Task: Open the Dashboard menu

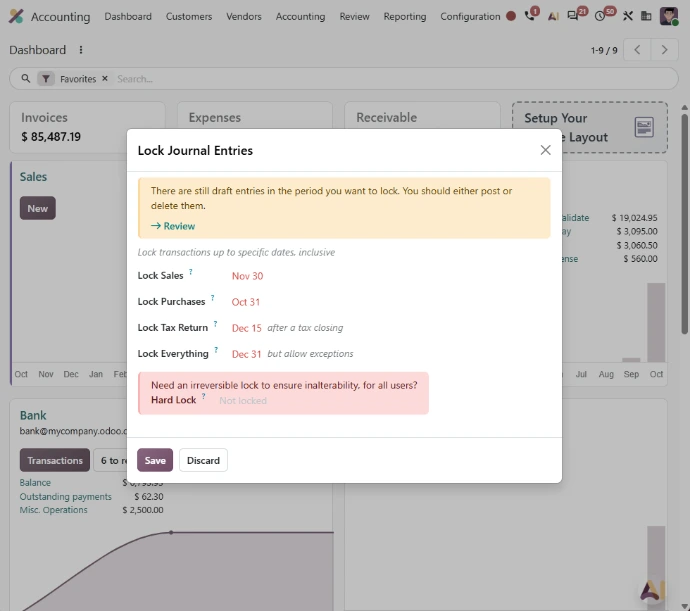Action: (128, 16)
